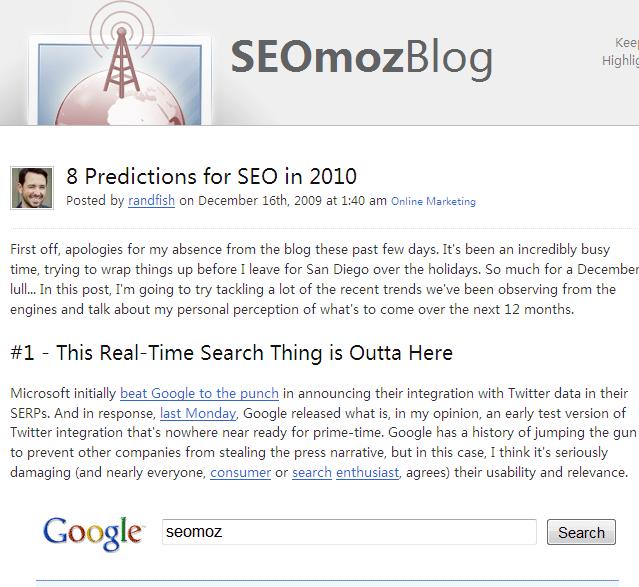Visit the 'consumer' hyperlink

(x=240, y=472)
